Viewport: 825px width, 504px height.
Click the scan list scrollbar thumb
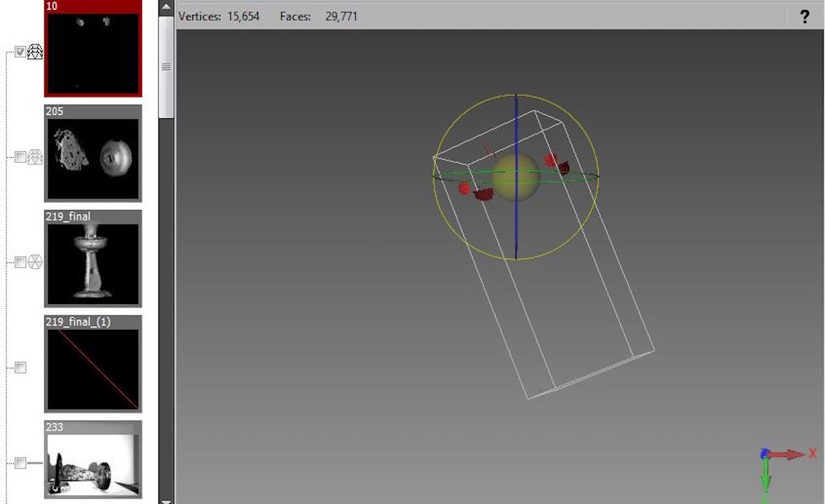166,67
